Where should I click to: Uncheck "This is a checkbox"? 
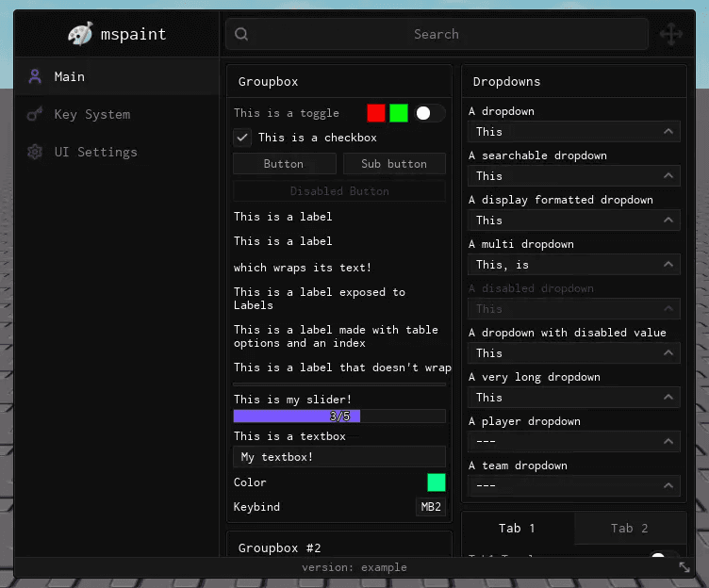tap(242, 138)
